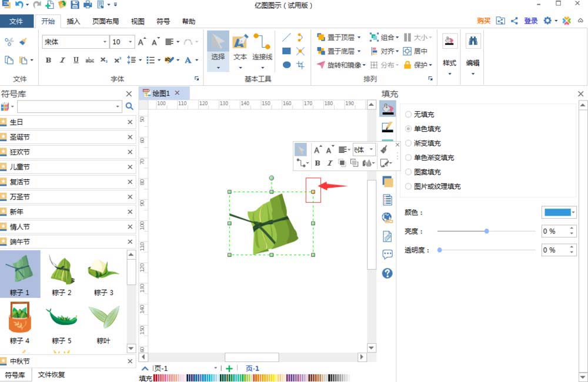Switch to File Recovery (文件恢复) tab
Image resolution: width=588 pixels, height=382 pixels.
pyautogui.click(x=51, y=374)
